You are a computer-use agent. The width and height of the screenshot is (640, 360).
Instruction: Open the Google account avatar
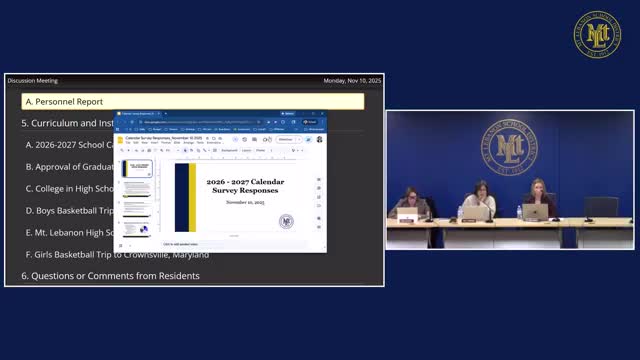click(x=319, y=140)
